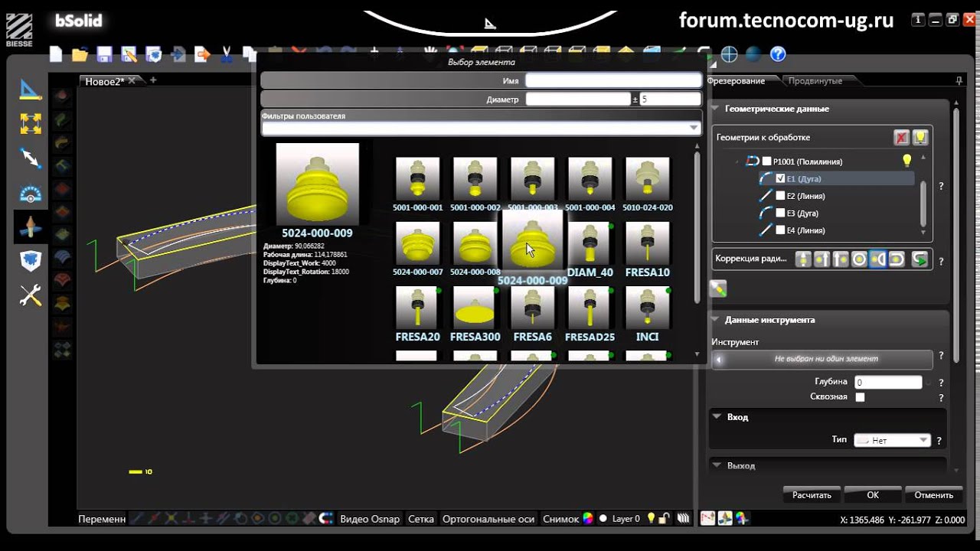Click the white Layer 0 color dot

[603, 518]
